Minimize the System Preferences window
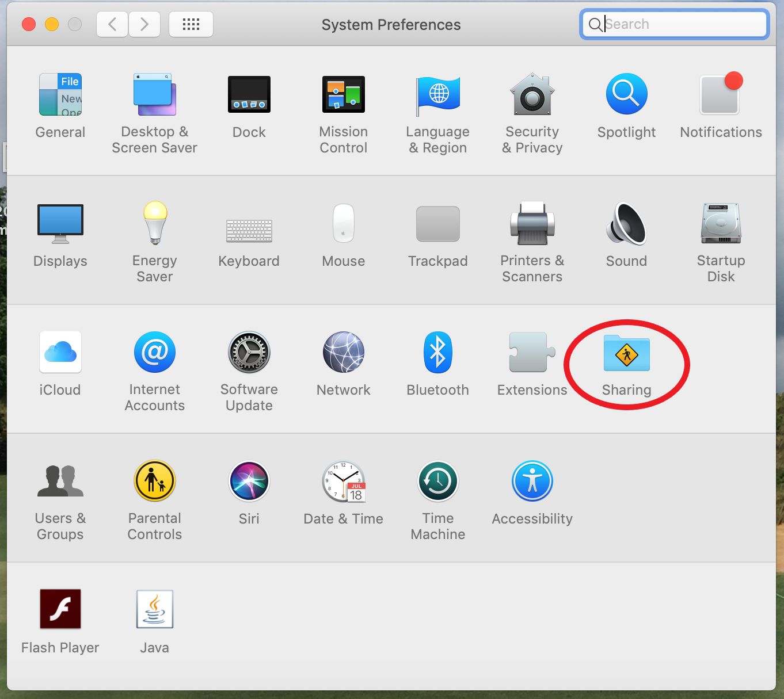Image resolution: width=784 pixels, height=699 pixels. coord(52,24)
